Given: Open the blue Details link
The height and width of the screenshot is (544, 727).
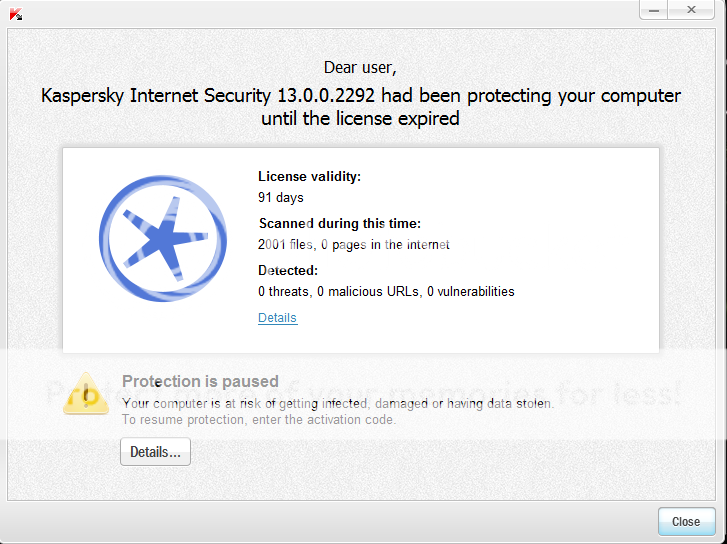Looking at the screenshot, I should click(x=278, y=318).
